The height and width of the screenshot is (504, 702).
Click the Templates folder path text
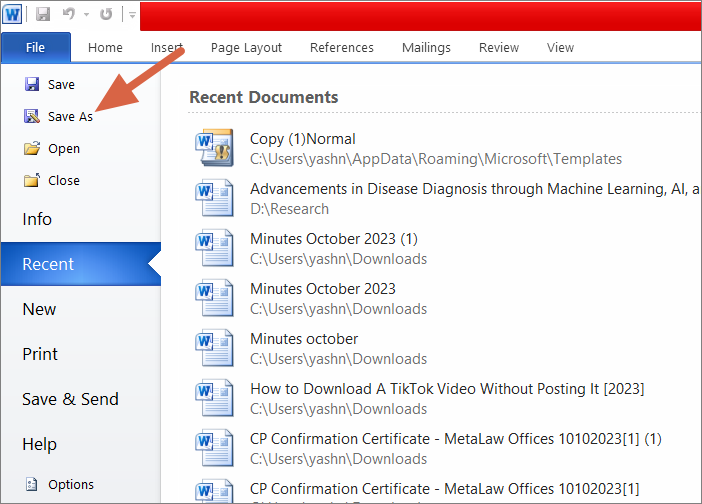pyautogui.click(x=436, y=159)
